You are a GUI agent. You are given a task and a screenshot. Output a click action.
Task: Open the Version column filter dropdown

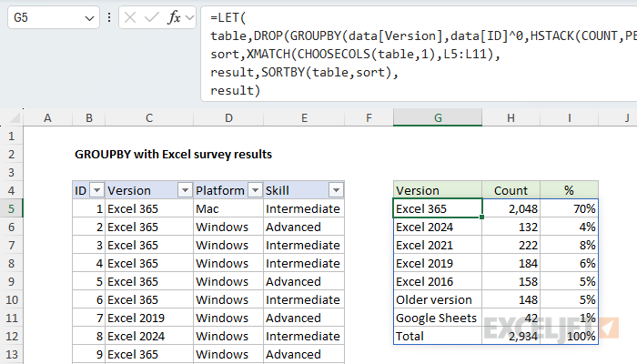click(x=185, y=190)
